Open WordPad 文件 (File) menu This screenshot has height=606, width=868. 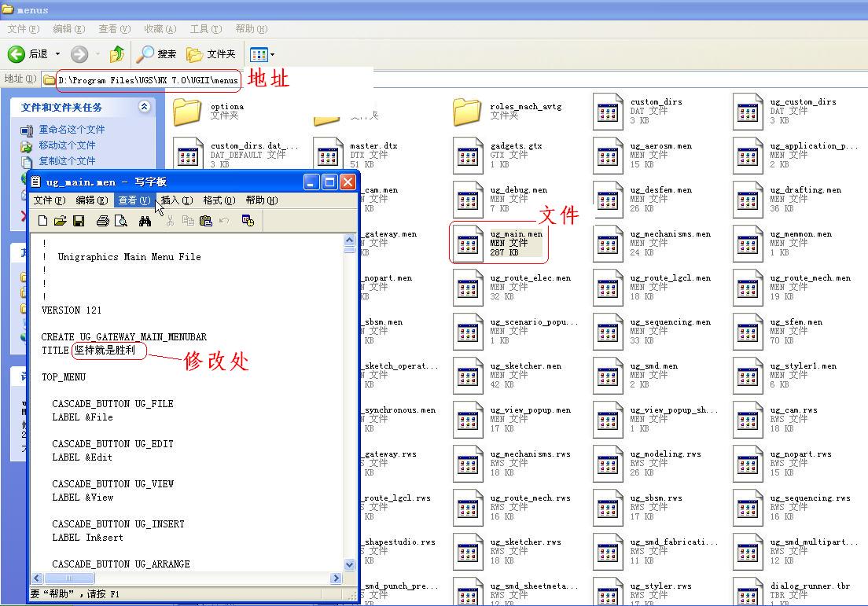(x=50, y=200)
